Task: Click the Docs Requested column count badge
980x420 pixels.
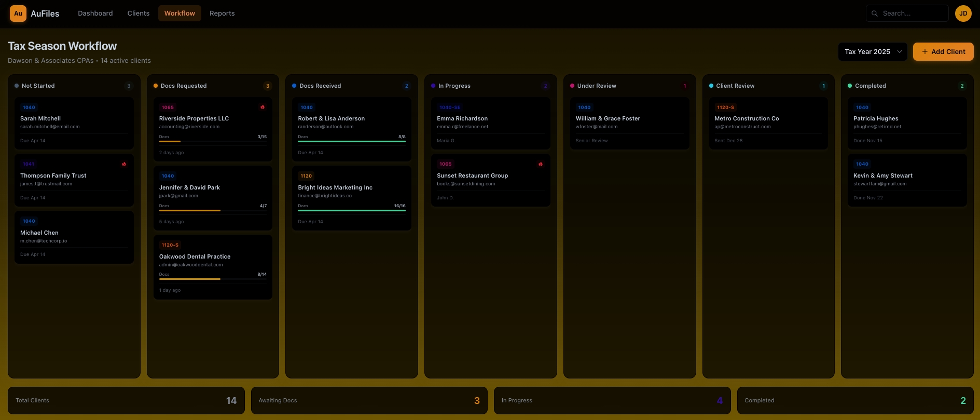Action: 268,86
